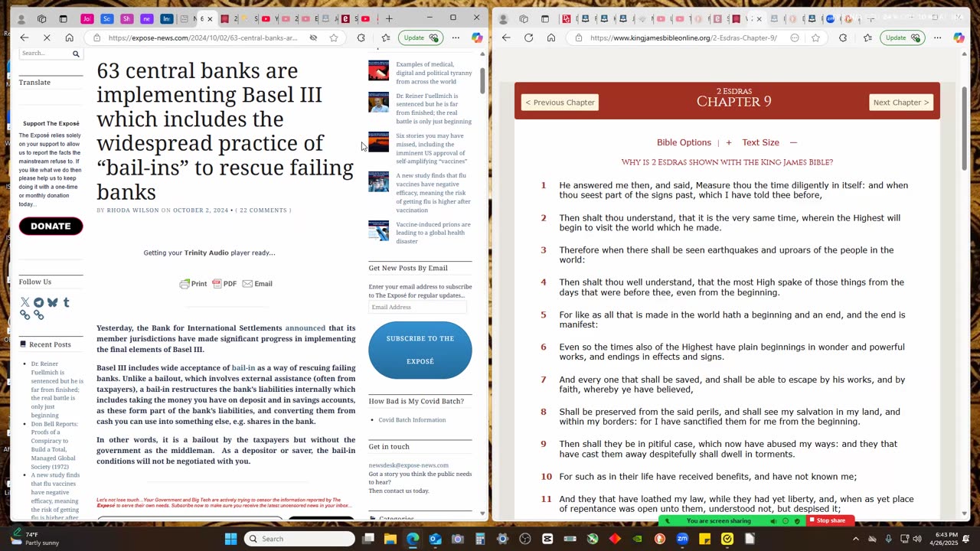Screen dimensions: 980x551
Task: Click the Next Chapter button
Action: pos(900,103)
